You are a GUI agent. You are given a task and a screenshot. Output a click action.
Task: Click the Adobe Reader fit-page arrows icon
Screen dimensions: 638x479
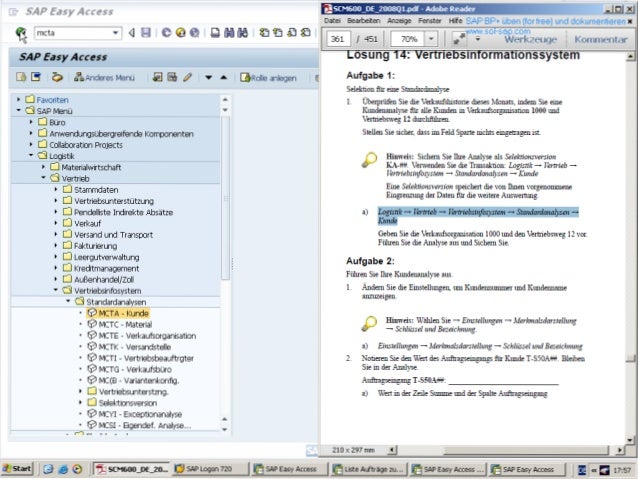click(459, 39)
